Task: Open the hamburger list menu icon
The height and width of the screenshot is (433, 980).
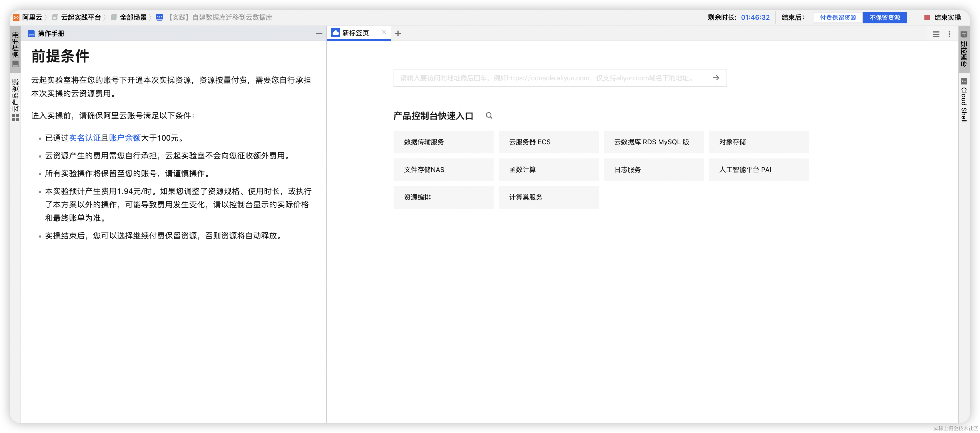Action: pos(936,34)
